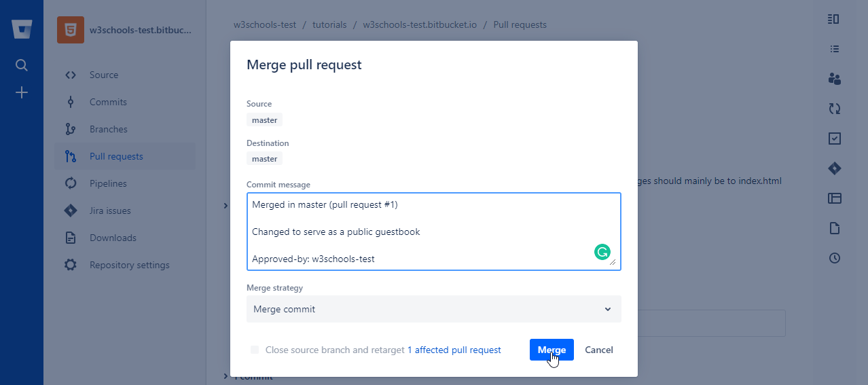Open search from the left rail
The height and width of the screenshot is (385, 868).
(22, 65)
